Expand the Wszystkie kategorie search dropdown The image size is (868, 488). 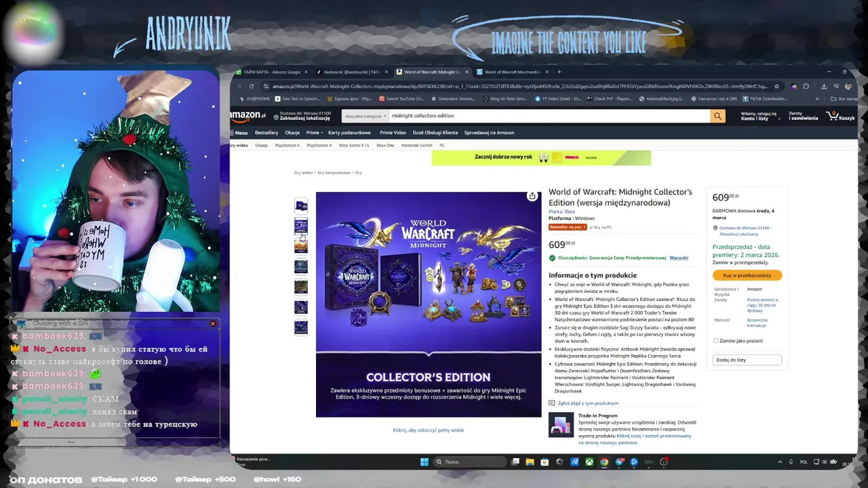coord(364,116)
